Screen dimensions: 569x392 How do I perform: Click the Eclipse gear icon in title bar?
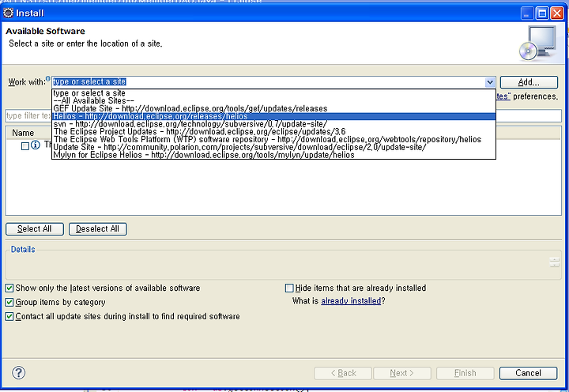point(8,13)
